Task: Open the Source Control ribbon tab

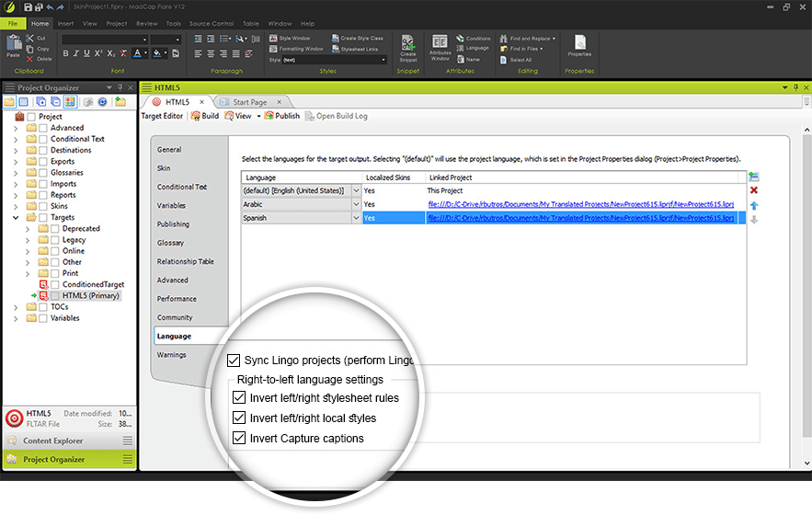Action: coord(212,23)
